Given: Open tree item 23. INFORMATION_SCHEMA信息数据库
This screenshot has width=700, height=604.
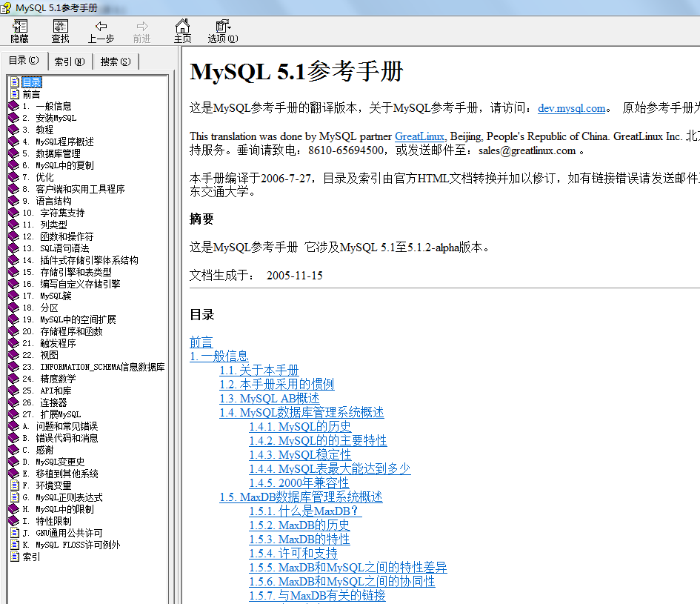Looking at the screenshot, I should (x=94, y=367).
